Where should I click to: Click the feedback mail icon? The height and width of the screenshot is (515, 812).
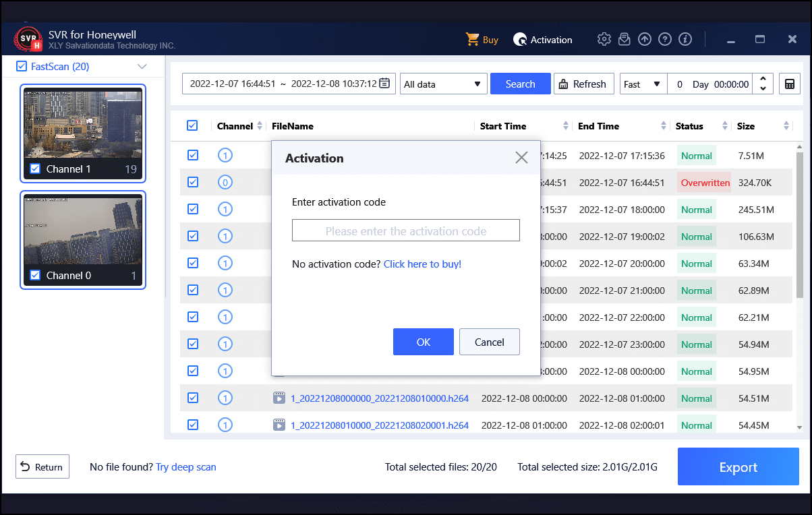[625, 40]
